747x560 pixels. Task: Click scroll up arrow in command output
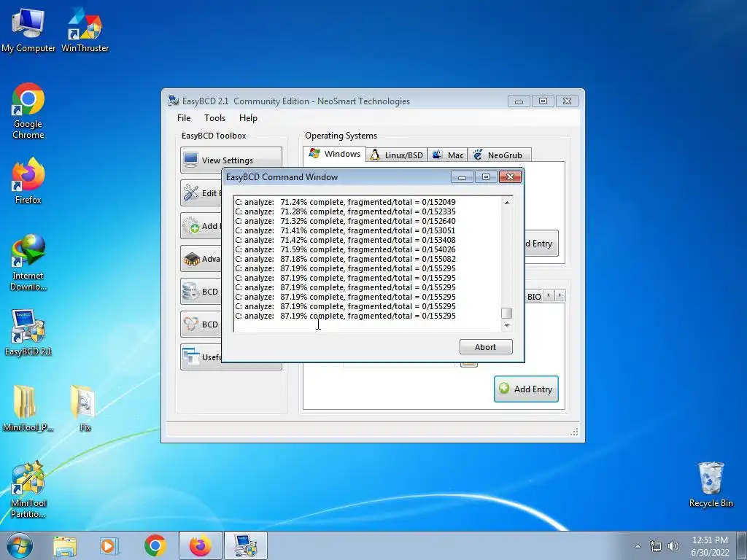(x=507, y=203)
